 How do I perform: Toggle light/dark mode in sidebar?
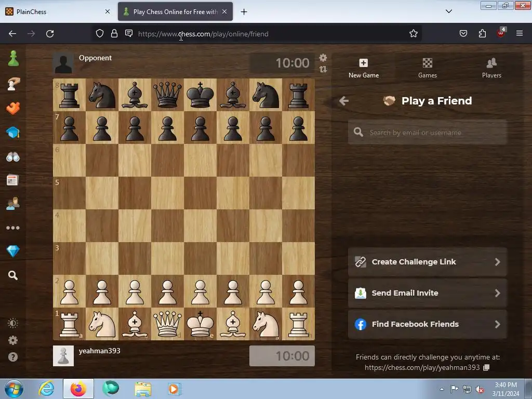coord(13,323)
